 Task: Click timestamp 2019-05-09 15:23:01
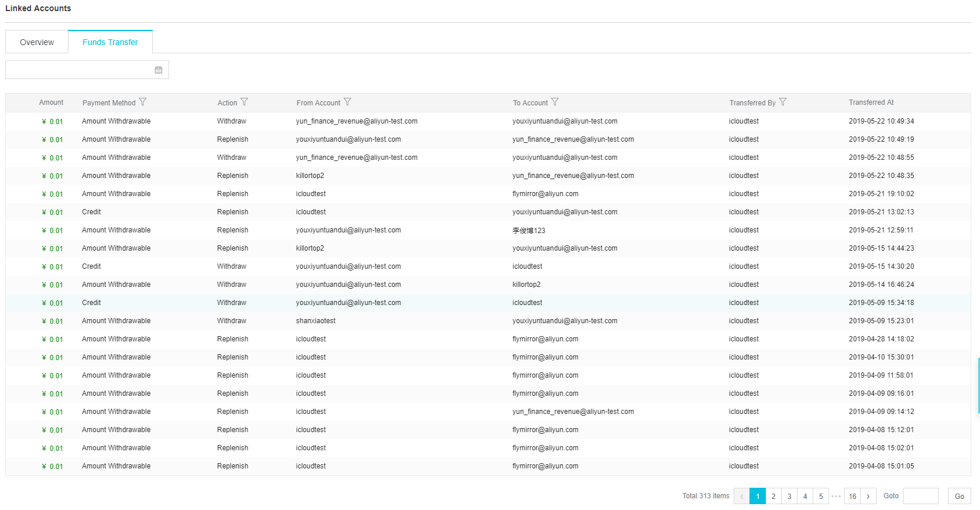[x=881, y=321]
